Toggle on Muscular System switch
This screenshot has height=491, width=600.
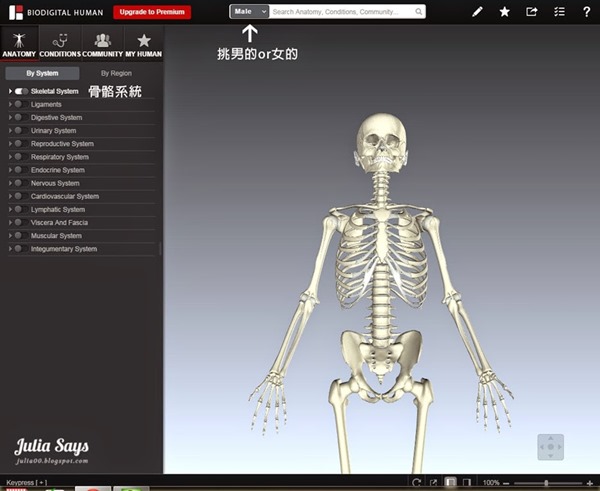21,236
